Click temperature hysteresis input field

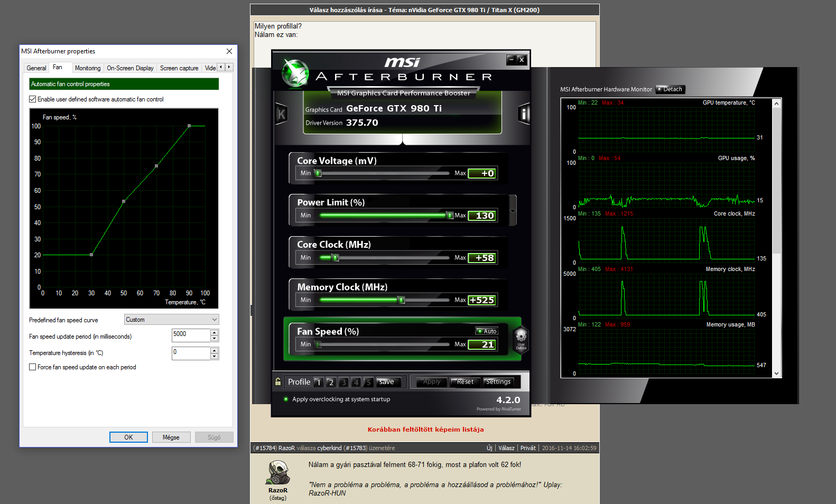pyautogui.click(x=191, y=353)
